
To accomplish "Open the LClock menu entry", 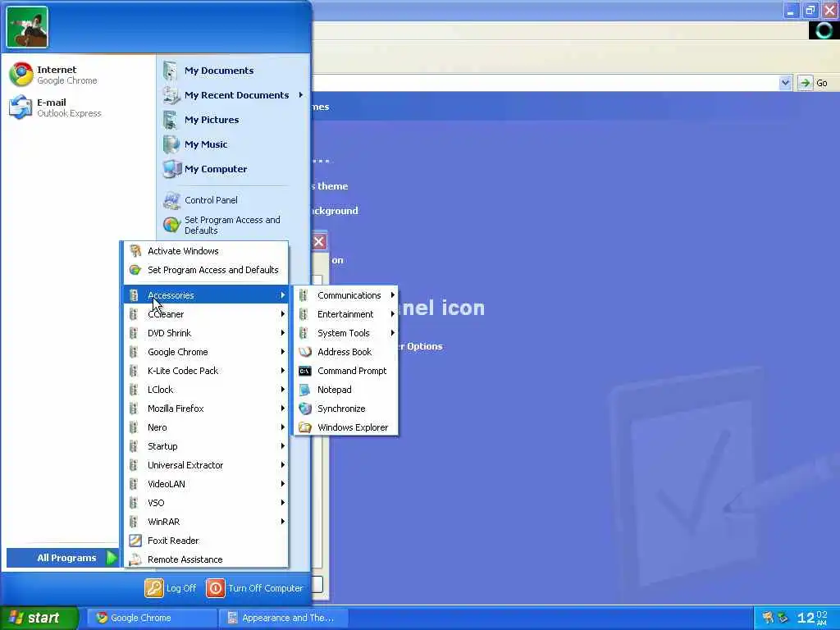I will click(206, 390).
